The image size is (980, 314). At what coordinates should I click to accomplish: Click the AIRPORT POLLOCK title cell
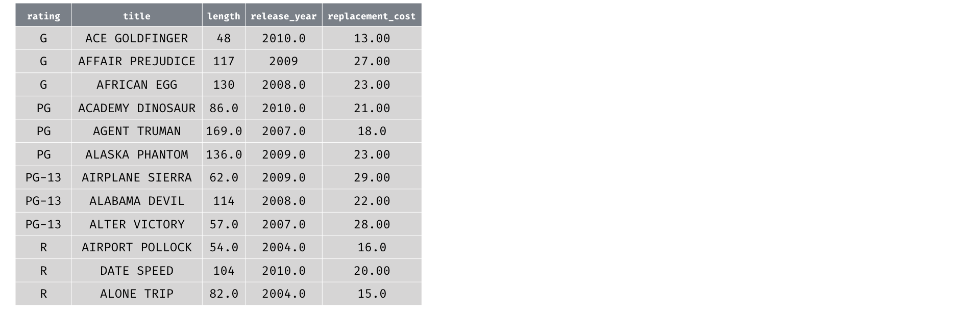tap(137, 247)
